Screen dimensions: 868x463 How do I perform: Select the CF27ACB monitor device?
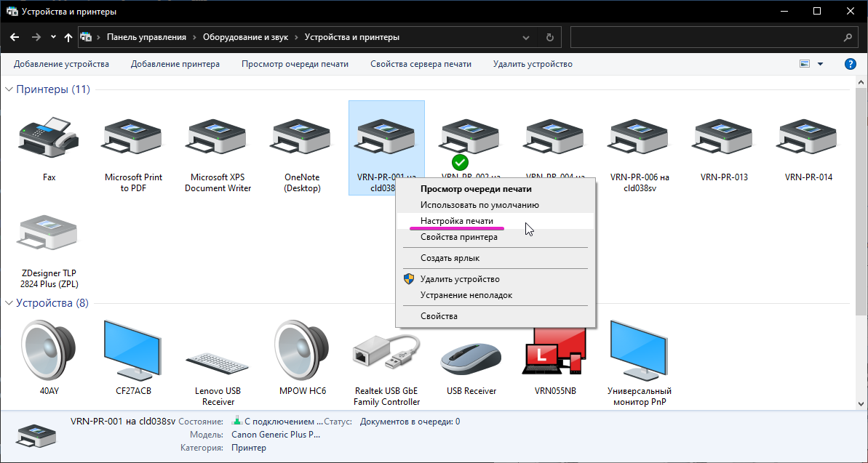click(x=133, y=352)
